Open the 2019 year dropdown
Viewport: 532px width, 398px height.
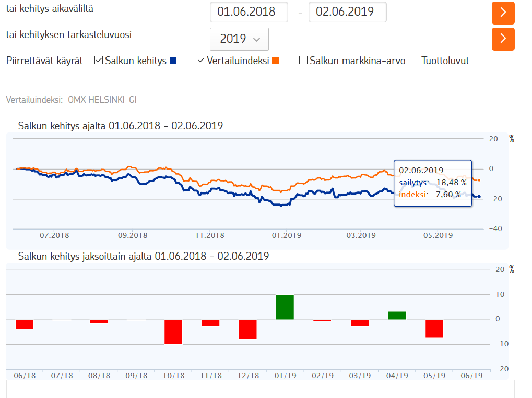(x=239, y=39)
